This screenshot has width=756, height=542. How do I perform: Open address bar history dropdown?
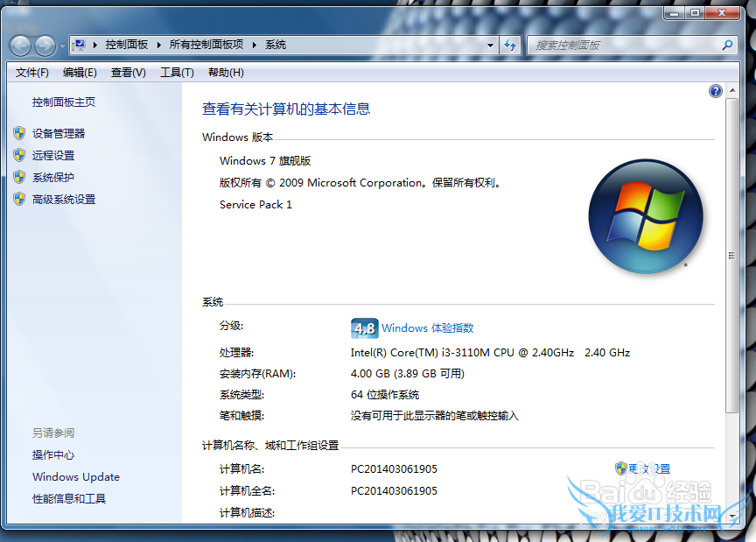[490, 46]
